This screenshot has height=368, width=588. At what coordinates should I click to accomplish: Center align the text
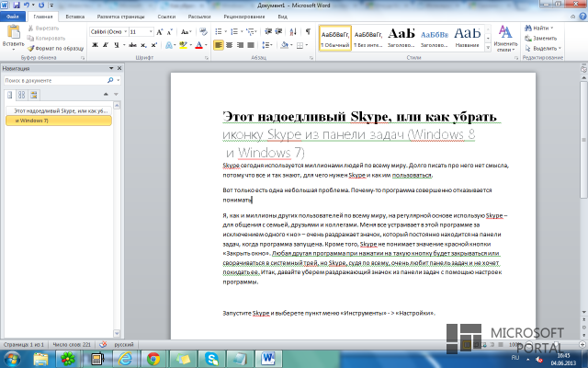pyautogui.click(x=229, y=45)
